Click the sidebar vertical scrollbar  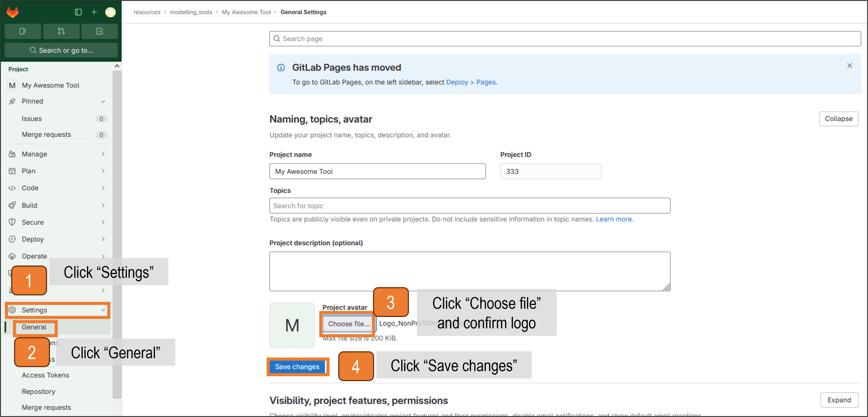pos(117,234)
